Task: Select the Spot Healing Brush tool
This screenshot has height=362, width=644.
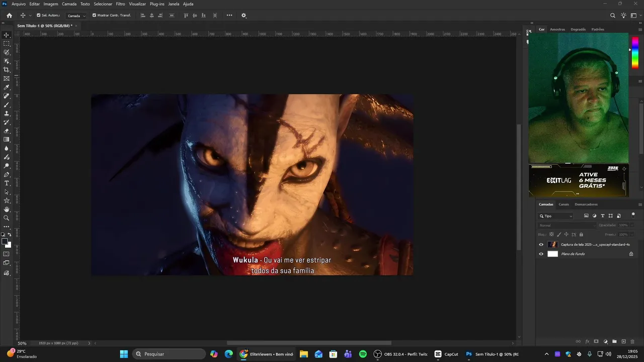Action: pyautogui.click(x=7, y=96)
